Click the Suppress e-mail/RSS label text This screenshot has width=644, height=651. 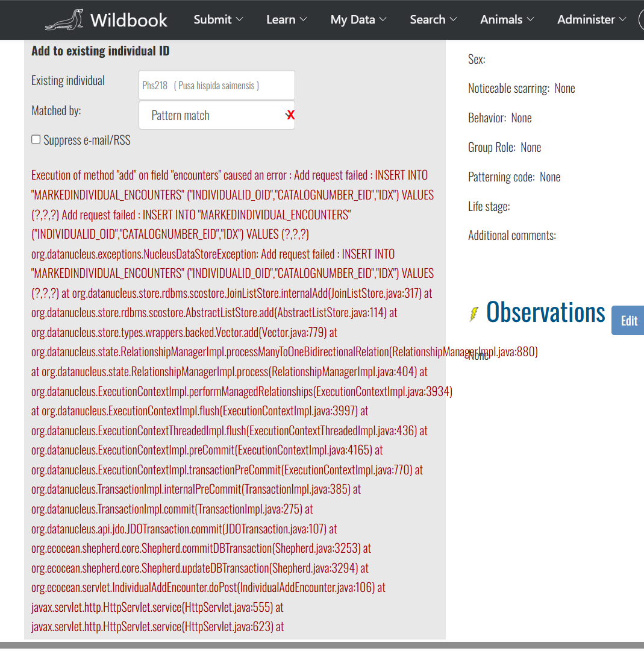87,140
